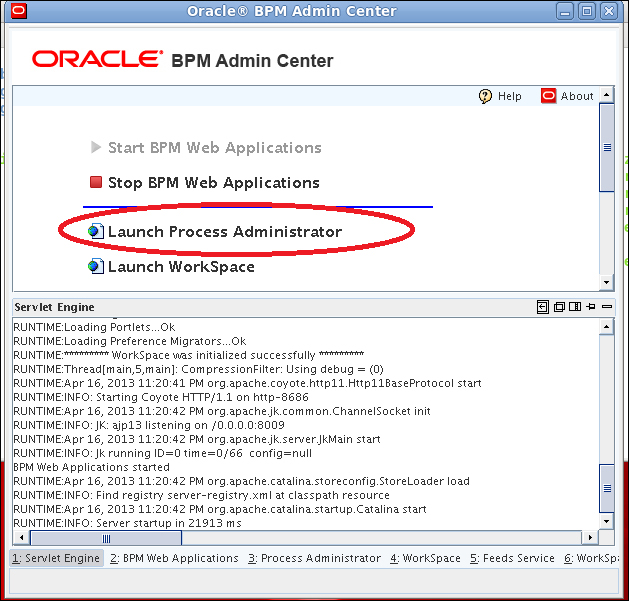
Task: Open the 4: WorkSpace tab
Action: coord(425,558)
